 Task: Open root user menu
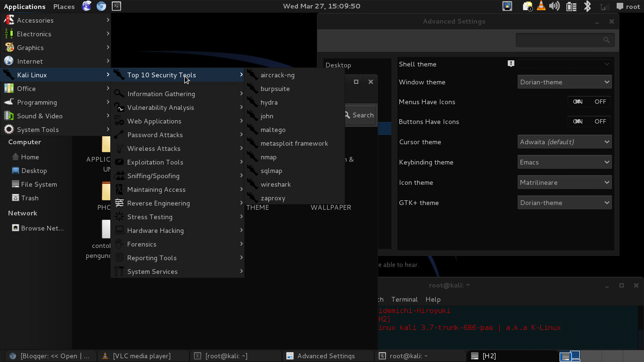[x=628, y=7]
